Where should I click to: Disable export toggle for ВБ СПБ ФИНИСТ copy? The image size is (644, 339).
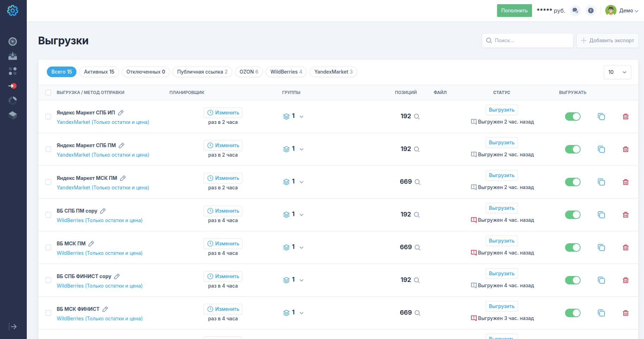click(x=573, y=280)
